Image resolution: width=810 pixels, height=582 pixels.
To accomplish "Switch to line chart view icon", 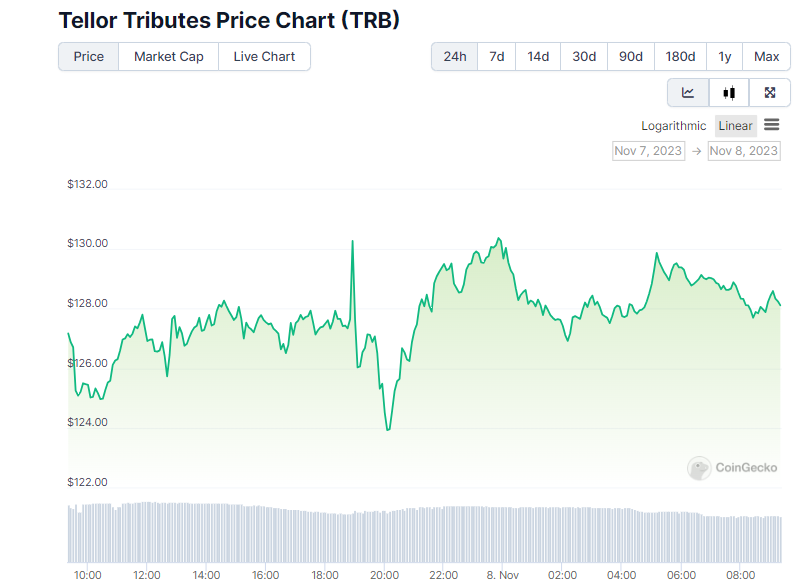I will [688, 93].
